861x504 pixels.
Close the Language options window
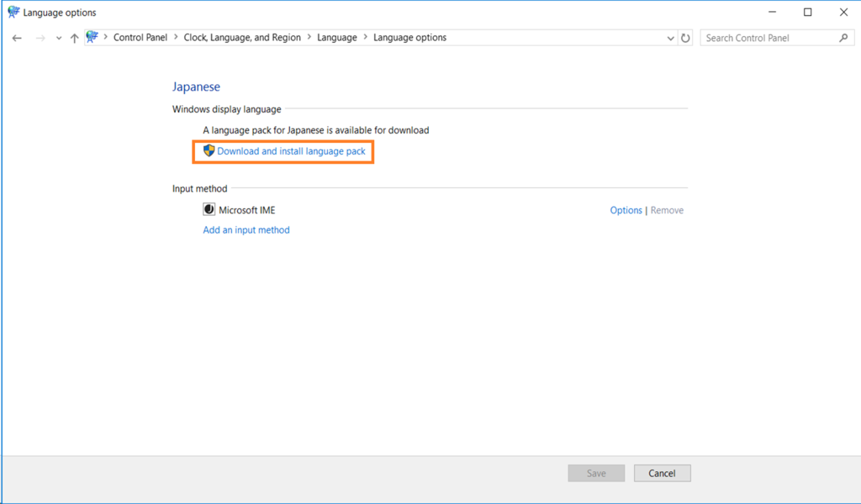click(x=843, y=12)
